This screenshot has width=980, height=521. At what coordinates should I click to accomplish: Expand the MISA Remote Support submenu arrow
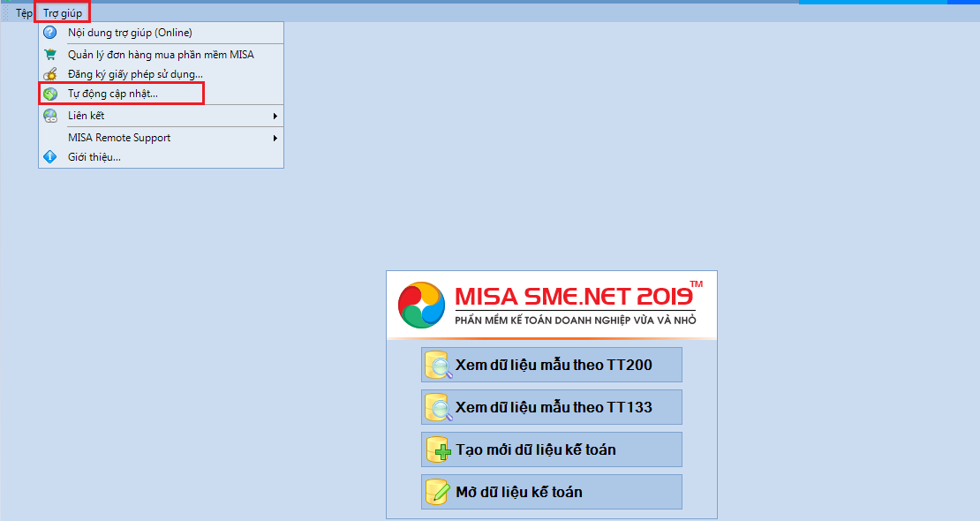pyautogui.click(x=275, y=138)
